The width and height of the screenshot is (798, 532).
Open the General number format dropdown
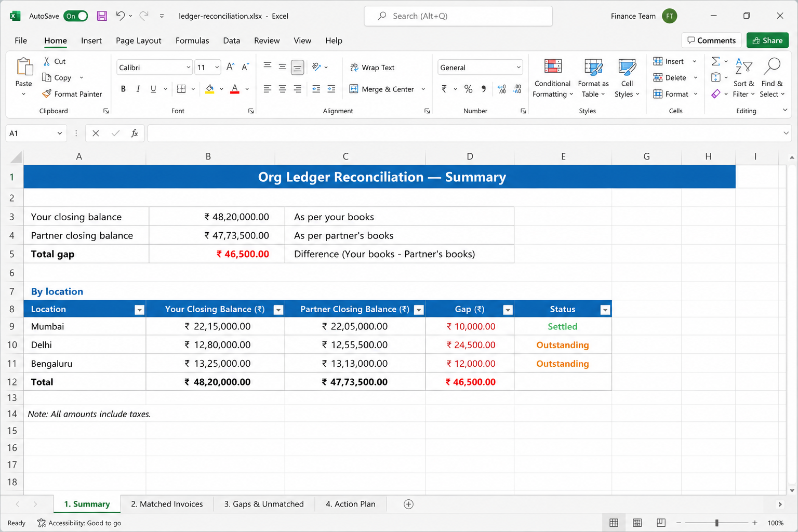518,68
